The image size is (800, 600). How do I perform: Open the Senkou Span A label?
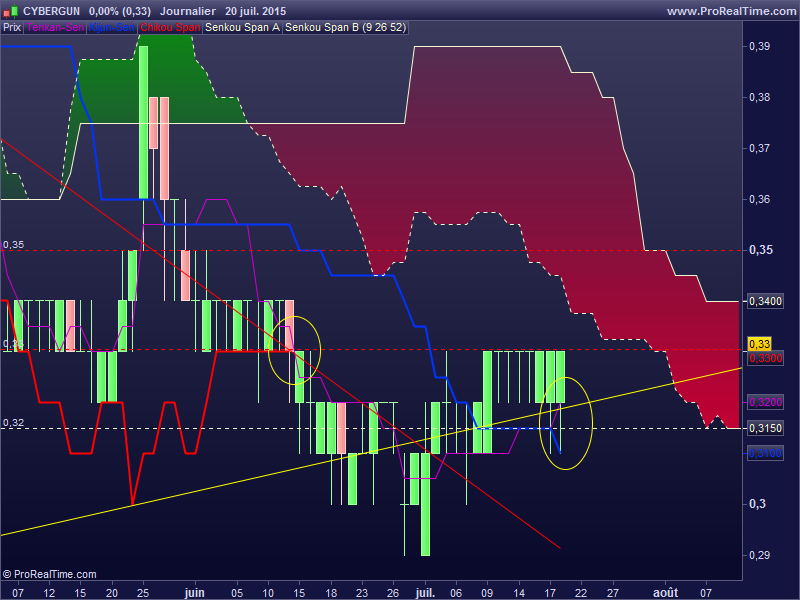point(242,27)
